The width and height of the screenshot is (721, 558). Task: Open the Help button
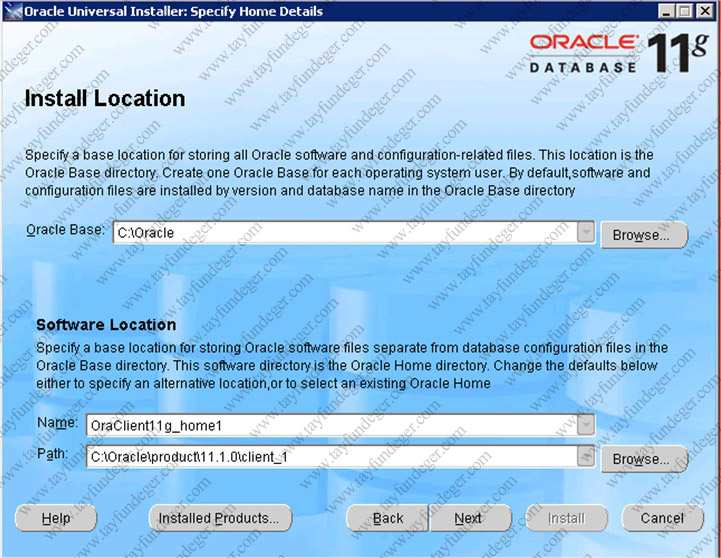point(56,518)
